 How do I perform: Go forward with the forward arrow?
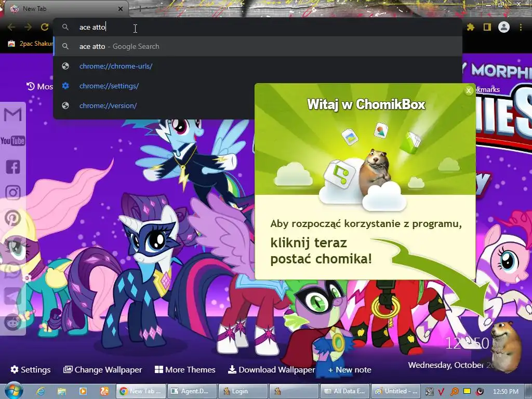tap(28, 27)
